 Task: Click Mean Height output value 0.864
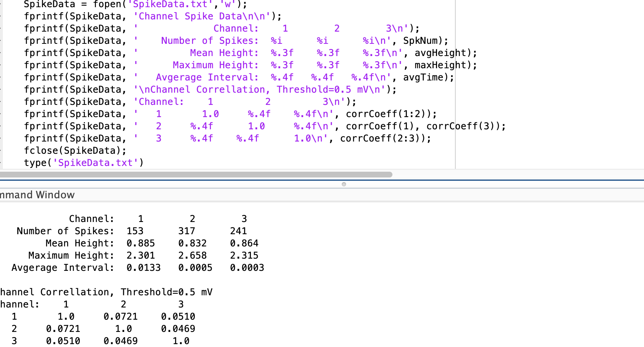coord(244,244)
